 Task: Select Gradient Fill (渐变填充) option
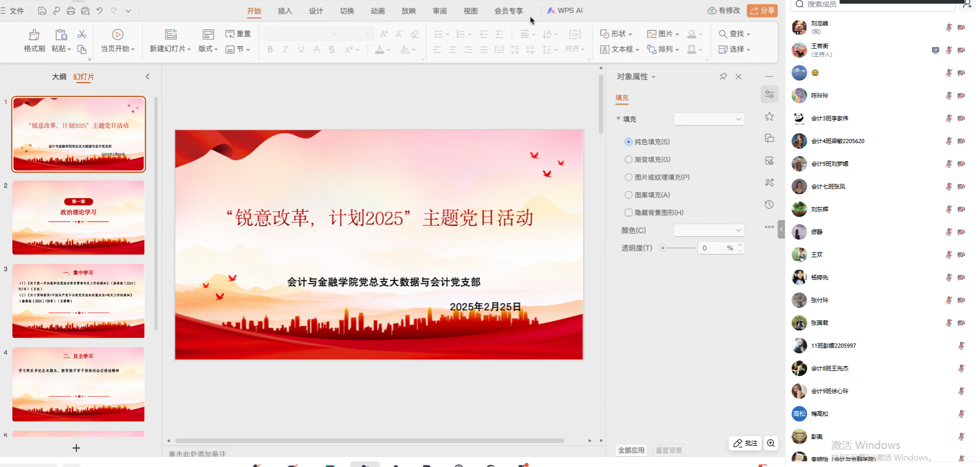628,160
